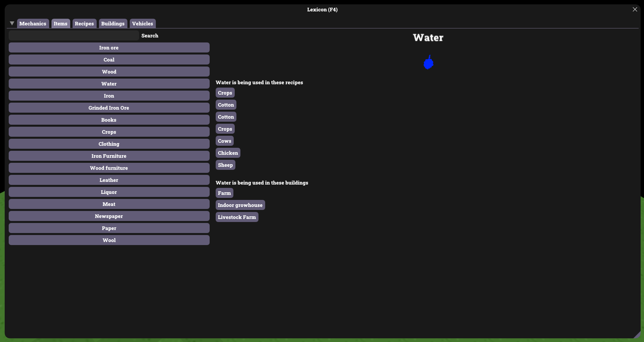Open the Liquor item entry
644x342 pixels.
(109, 192)
